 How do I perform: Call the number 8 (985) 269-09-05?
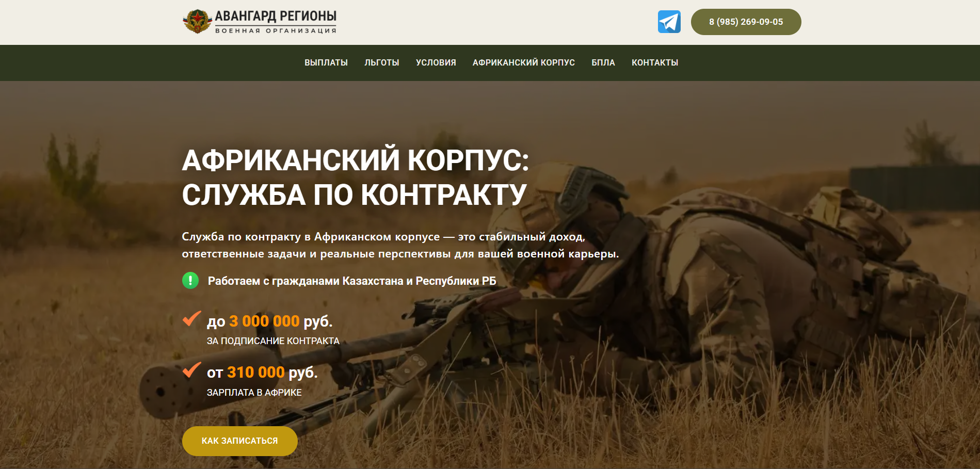(x=746, y=22)
